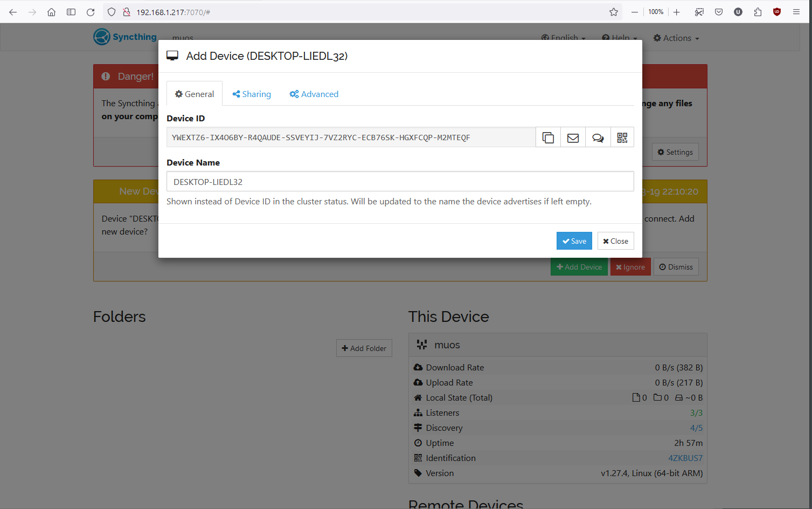This screenshot has width=812, height=509.
Task: Ignore the new device request
Action: 630,267
